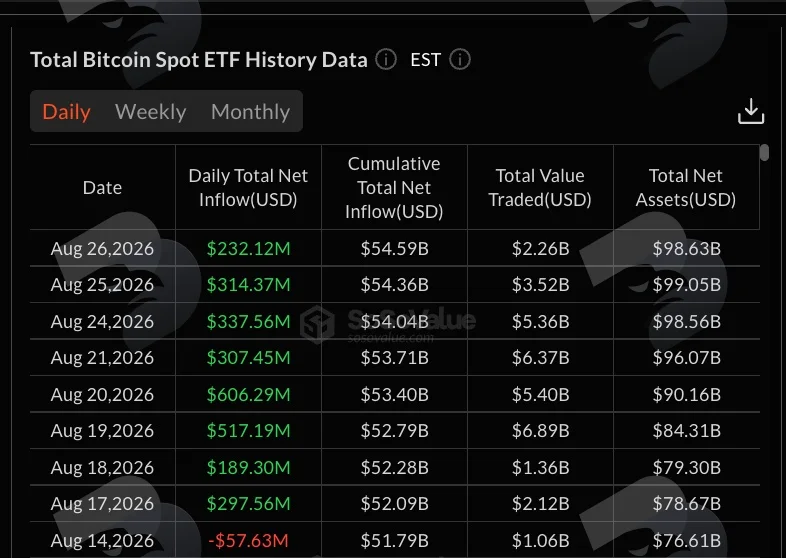
Task: Select the Daily tab
Action: (x=66, y=111)
